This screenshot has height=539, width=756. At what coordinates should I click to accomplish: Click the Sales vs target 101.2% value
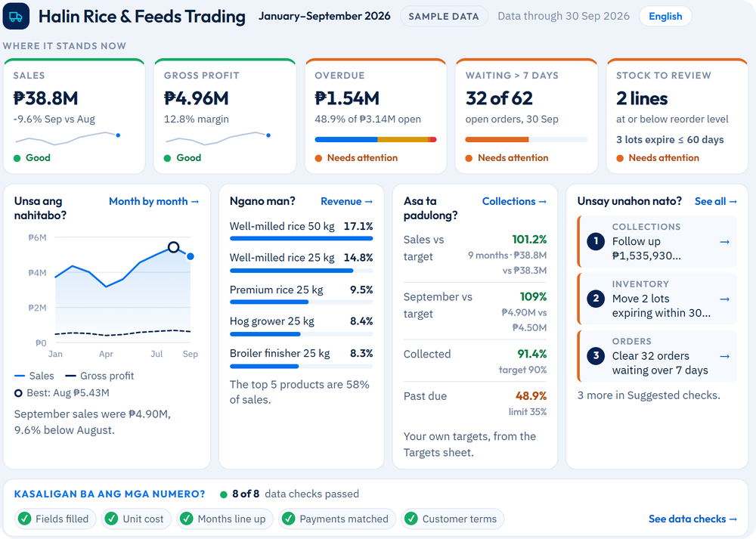pyautogui.click(x=529, y=240)
